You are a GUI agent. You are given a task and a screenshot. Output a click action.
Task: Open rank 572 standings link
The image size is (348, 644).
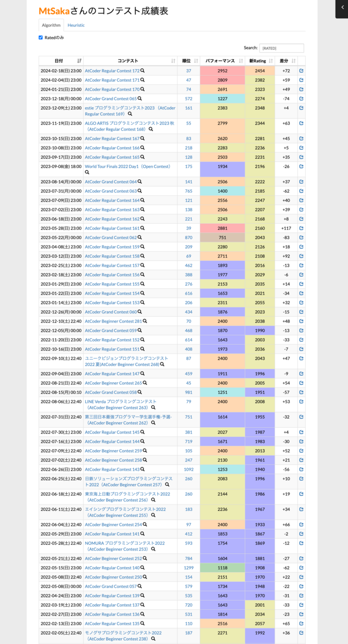tap(189, 99)
